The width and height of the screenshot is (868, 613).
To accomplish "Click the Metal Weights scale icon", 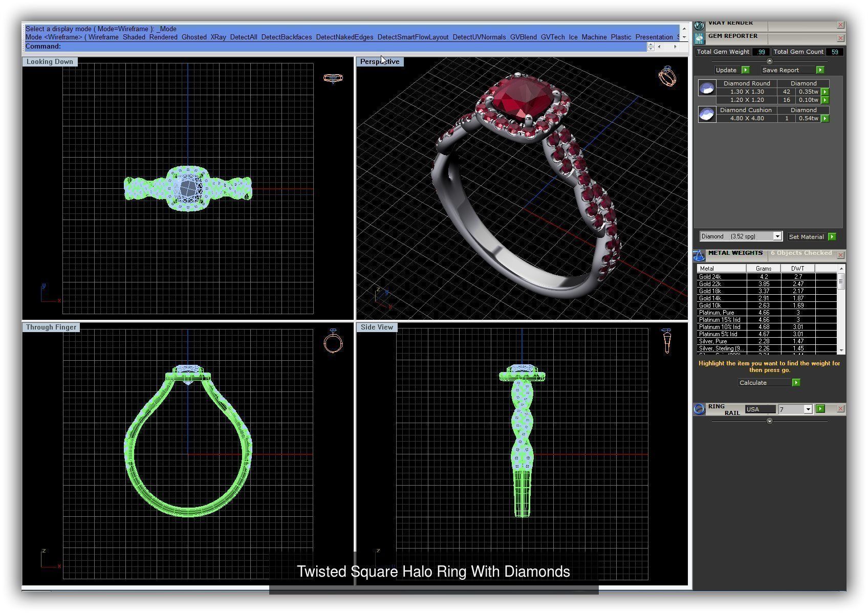I will (699, 255).
